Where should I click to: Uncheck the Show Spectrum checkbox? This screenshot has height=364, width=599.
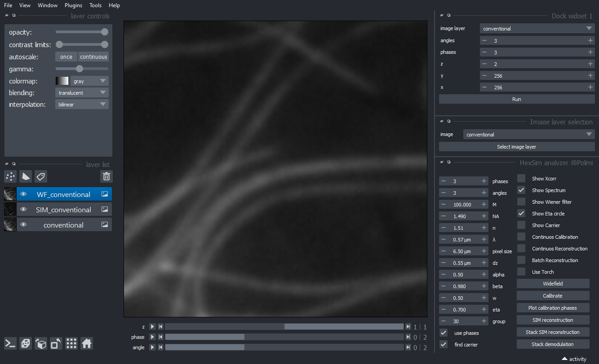521,190
